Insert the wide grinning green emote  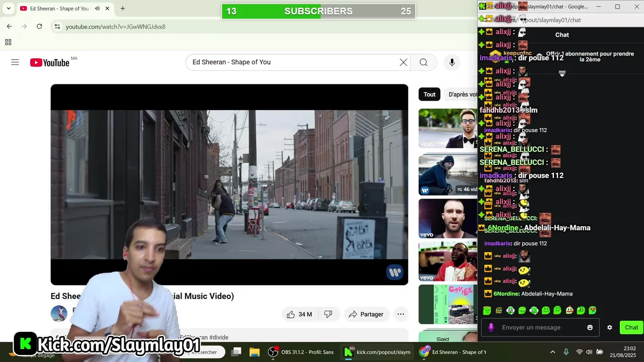[546, 311]
